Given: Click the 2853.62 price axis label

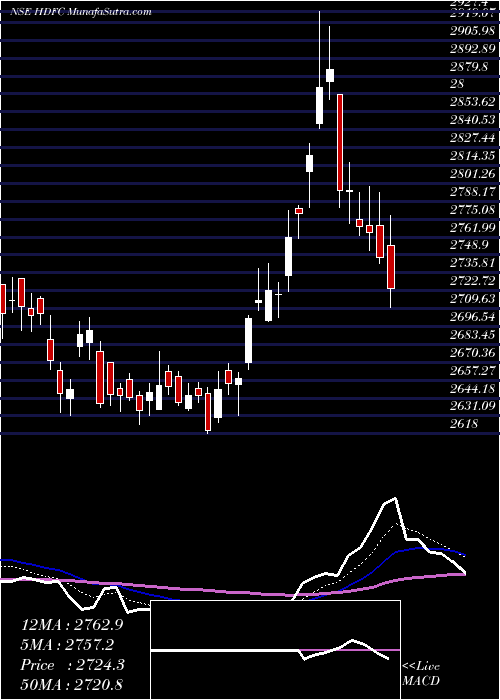Looking at the screenshot, I should point(473,102).
